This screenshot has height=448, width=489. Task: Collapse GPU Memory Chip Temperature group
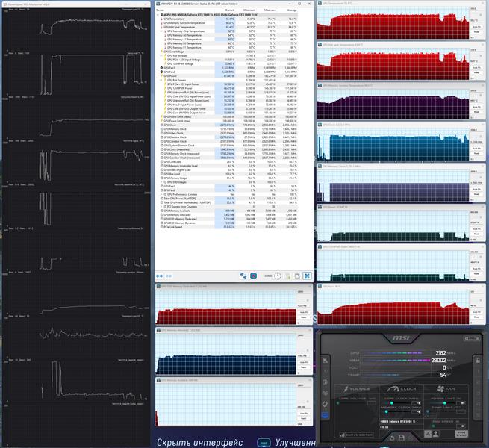tap(161, 31)
